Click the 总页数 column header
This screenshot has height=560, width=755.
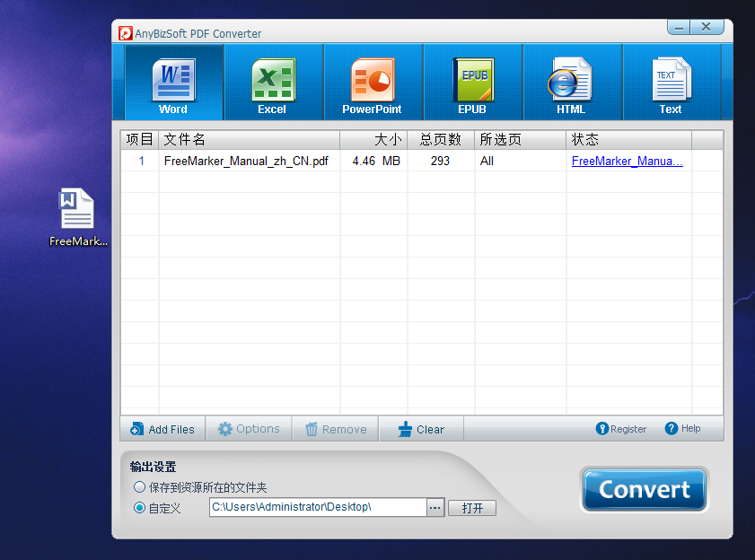441,140
